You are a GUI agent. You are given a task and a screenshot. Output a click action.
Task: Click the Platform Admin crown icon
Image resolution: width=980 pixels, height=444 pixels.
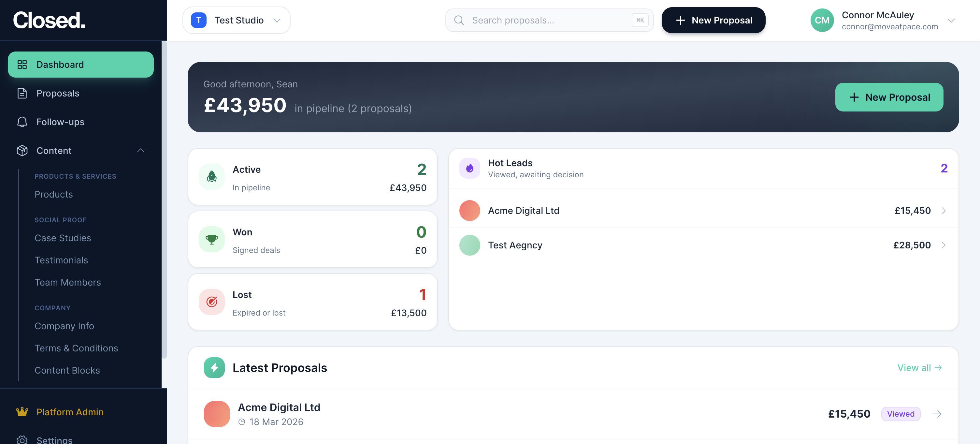pos(22,412)
